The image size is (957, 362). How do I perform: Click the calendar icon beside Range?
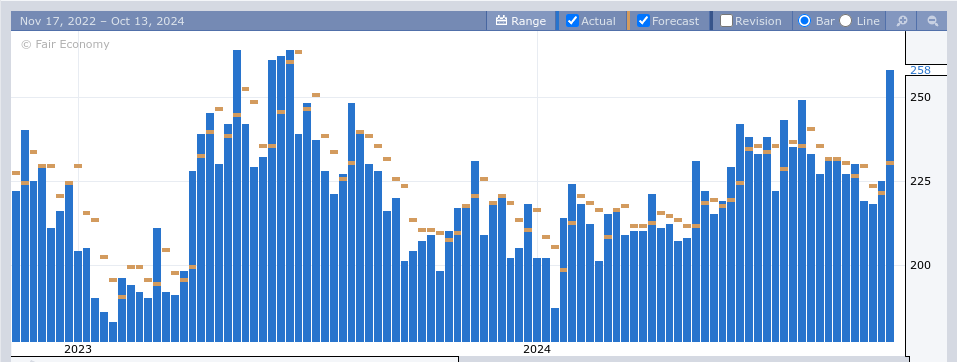[502, 21]
